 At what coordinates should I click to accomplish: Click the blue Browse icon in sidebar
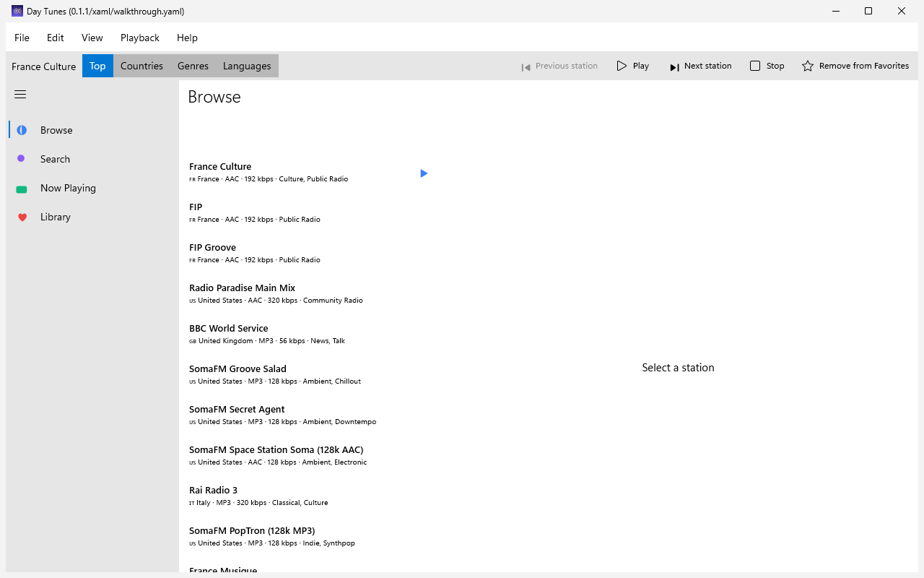[x=22, y=130]
